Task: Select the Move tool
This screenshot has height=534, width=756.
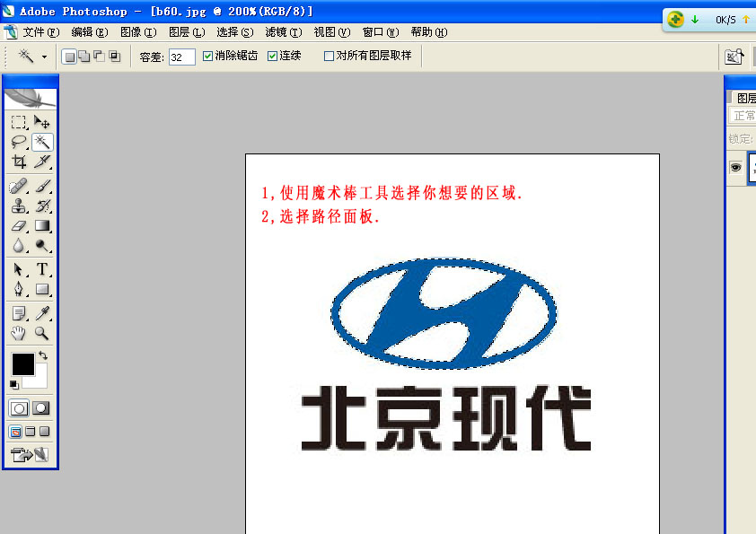Action: click(x=42, y=122)
